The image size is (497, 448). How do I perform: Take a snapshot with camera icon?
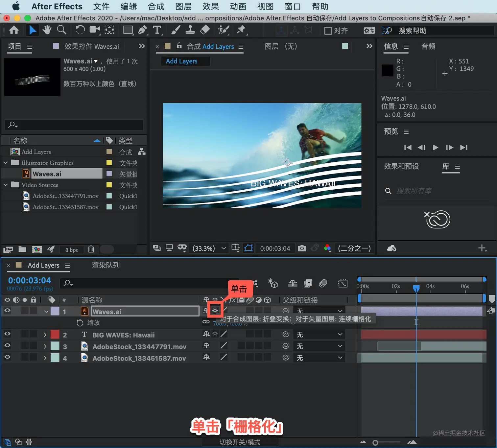point(302,248)
